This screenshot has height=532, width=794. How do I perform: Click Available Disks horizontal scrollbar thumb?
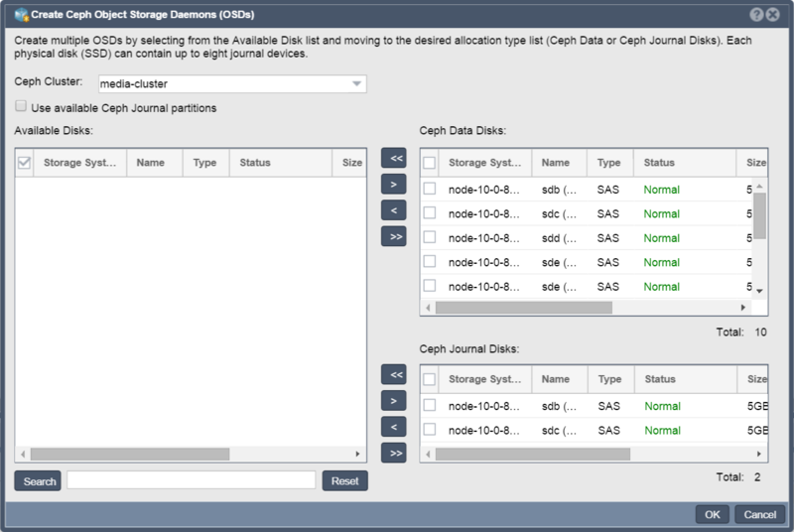tap(130, 454)
